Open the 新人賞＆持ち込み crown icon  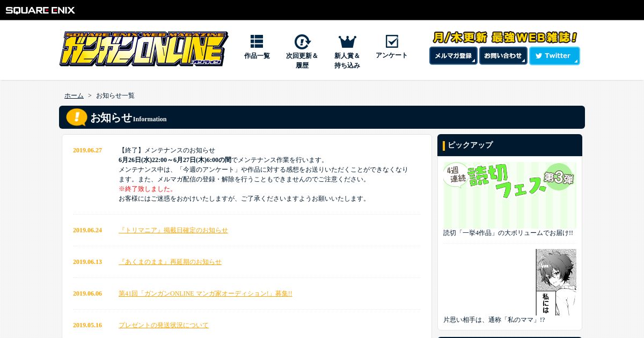click(347, 42)
